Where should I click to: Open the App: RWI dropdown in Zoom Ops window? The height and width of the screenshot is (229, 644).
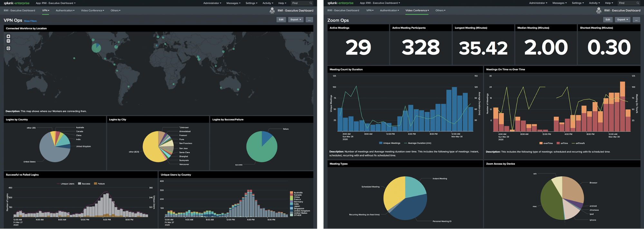pos(380,3)
